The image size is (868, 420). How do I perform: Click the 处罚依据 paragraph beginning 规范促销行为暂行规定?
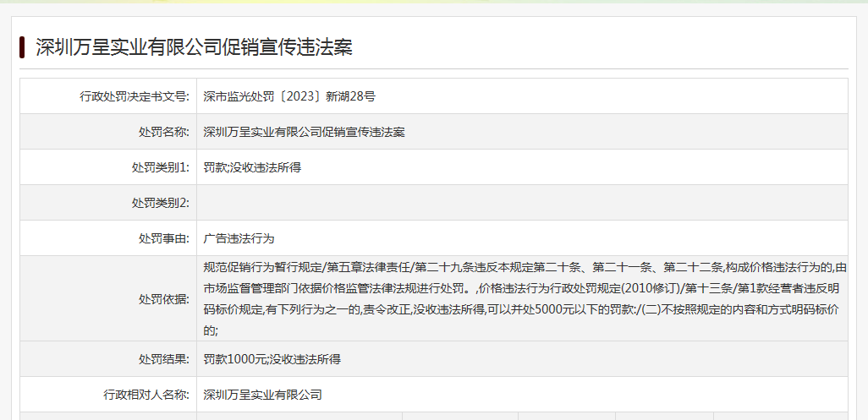[x=525, y=299]
